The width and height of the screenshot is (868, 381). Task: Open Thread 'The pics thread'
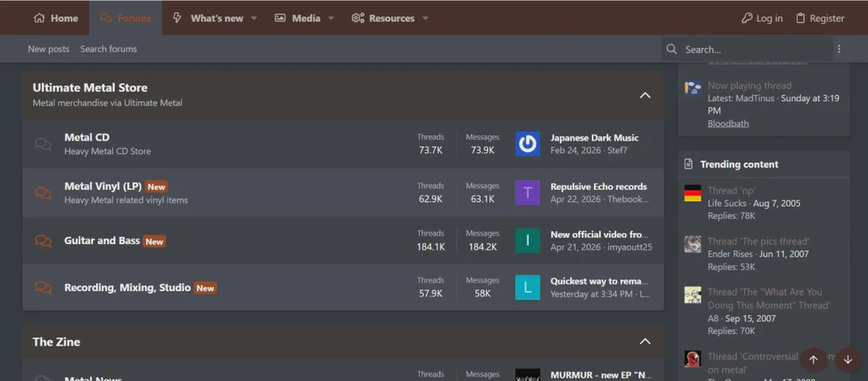(759, 241)
